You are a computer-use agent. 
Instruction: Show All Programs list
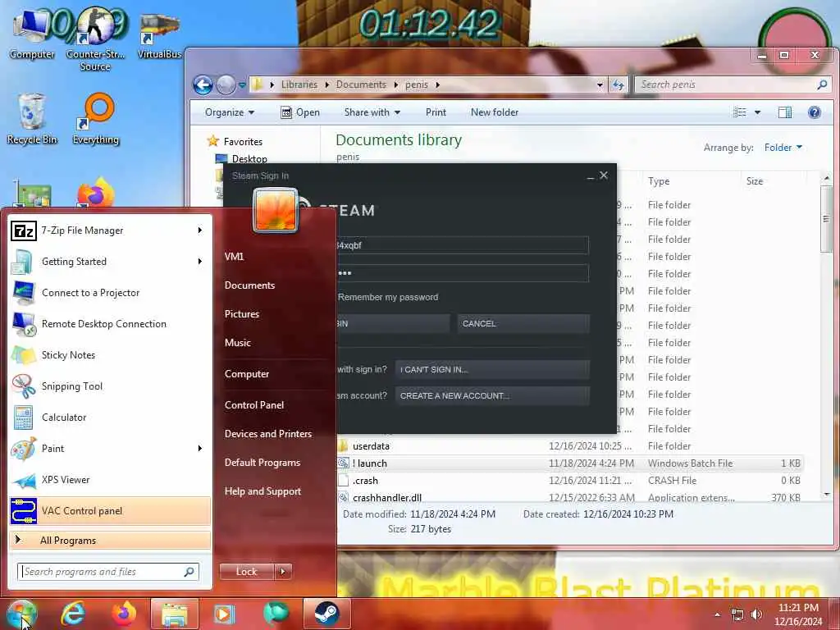[110, 540]
